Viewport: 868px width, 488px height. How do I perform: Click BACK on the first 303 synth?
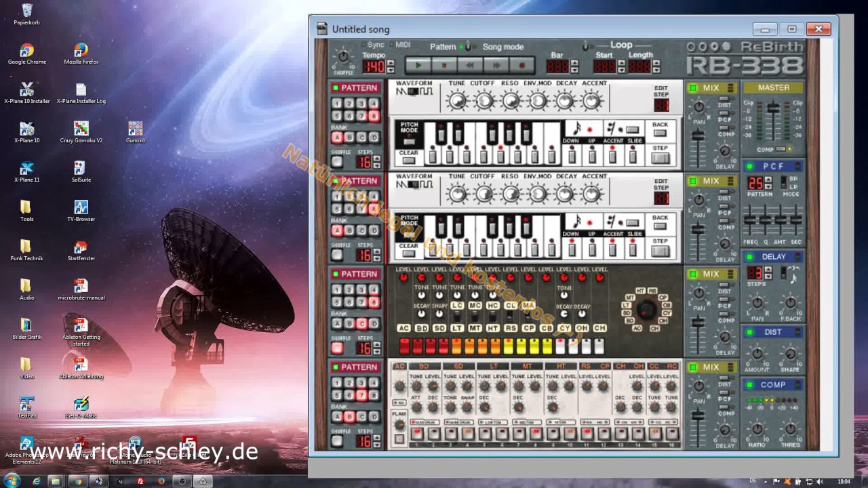point(660,134)
